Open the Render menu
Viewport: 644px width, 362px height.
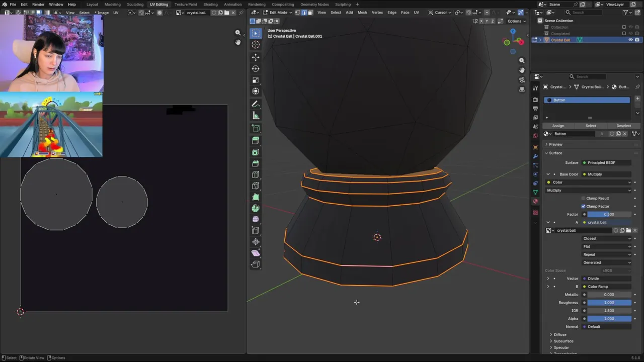[38, 5]
